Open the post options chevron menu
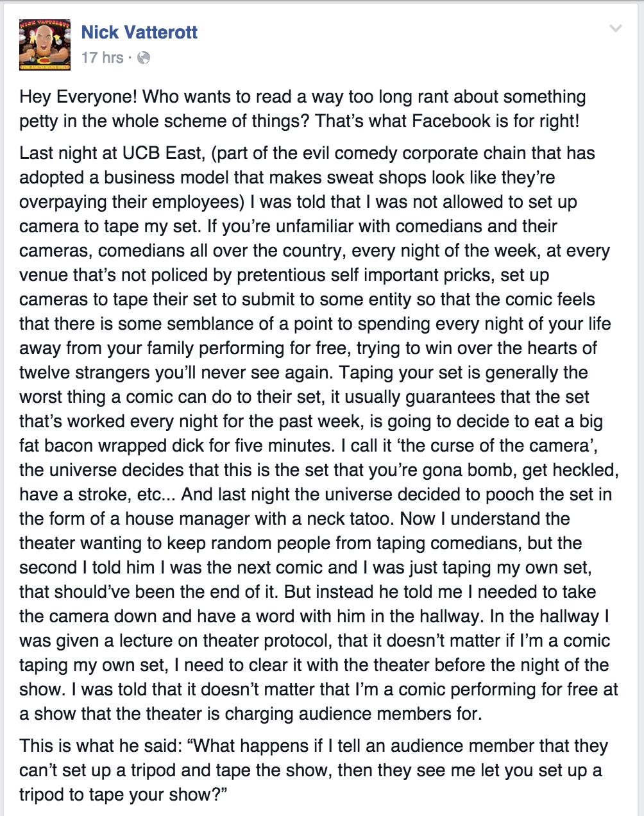The width and height of the screenshot is (644, 816). [615, 28]
